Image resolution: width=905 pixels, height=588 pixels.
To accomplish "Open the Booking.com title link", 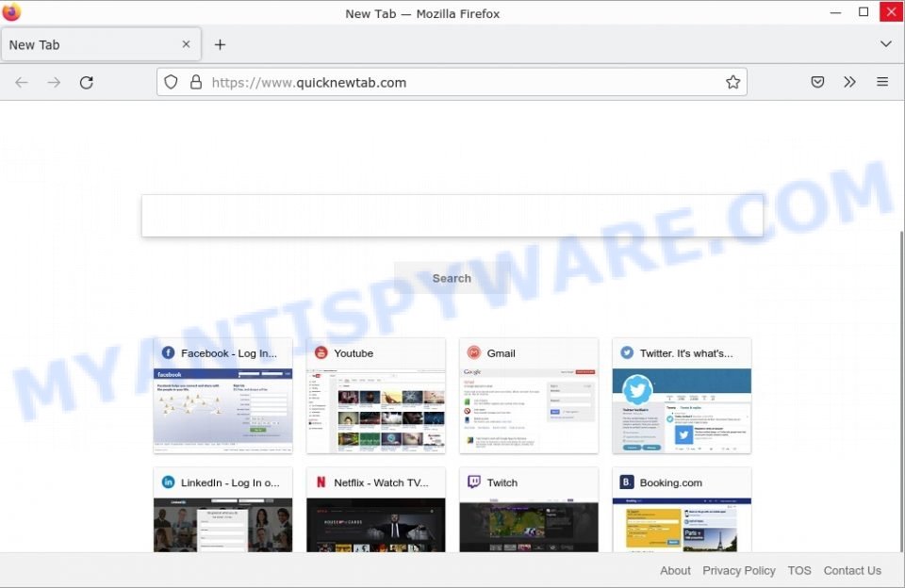I will 670,482.
